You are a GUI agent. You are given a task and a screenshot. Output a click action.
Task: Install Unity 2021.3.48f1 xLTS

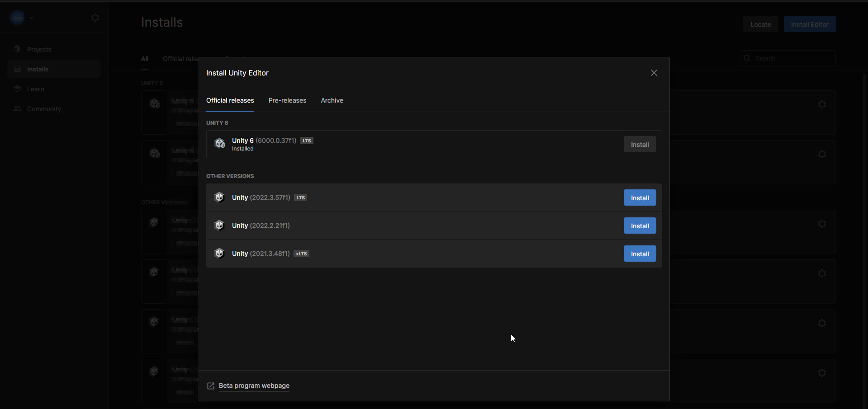click(x=640, y=254)
